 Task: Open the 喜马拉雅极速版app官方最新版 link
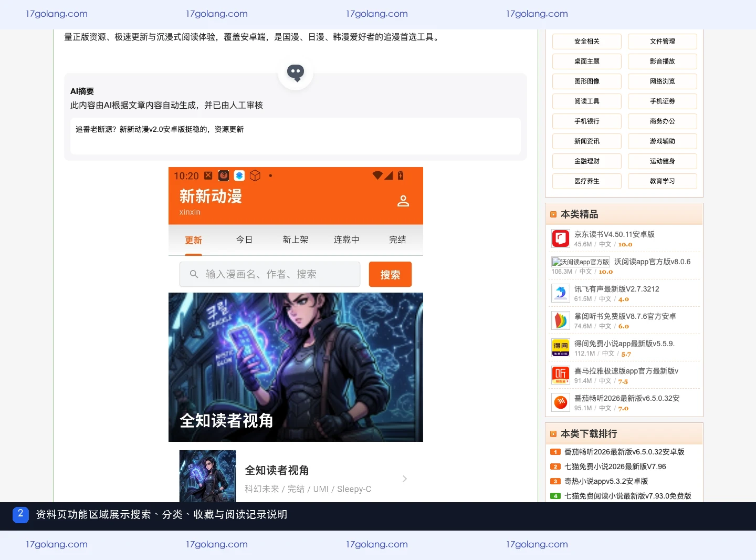pos(626,371)
